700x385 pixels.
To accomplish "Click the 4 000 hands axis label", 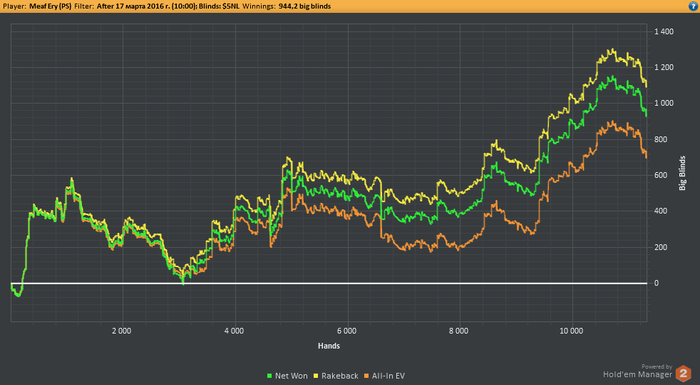I will click(234, 331).
